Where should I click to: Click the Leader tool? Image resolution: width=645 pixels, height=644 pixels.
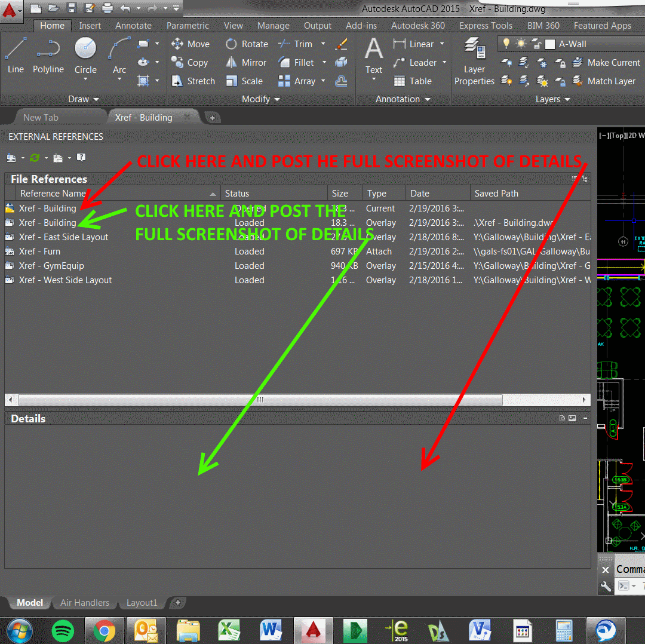tap(414, 62)
